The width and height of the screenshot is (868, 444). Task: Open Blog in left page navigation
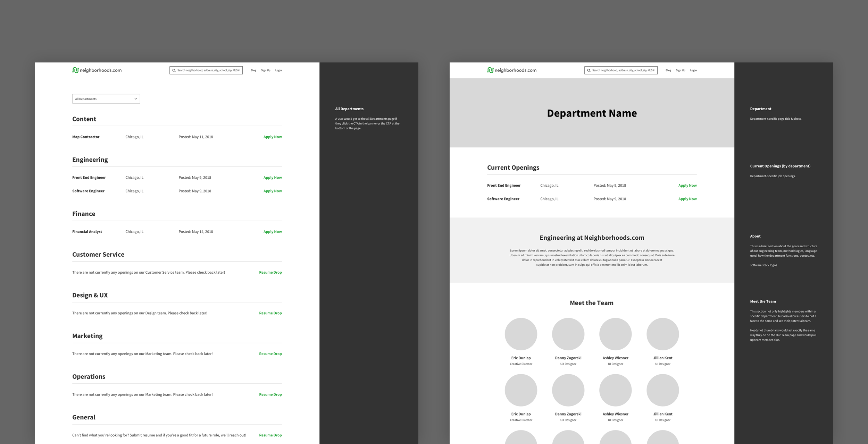(x=253, y=70)
